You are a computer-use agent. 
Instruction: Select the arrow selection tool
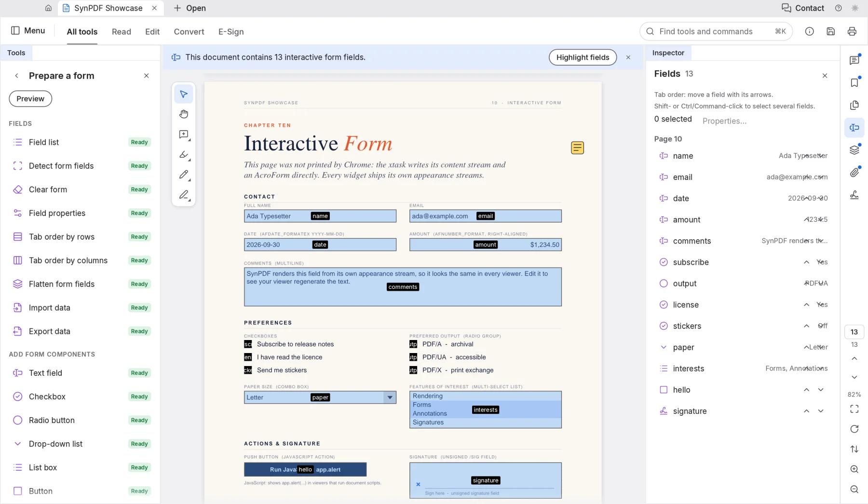coord(184,94)
